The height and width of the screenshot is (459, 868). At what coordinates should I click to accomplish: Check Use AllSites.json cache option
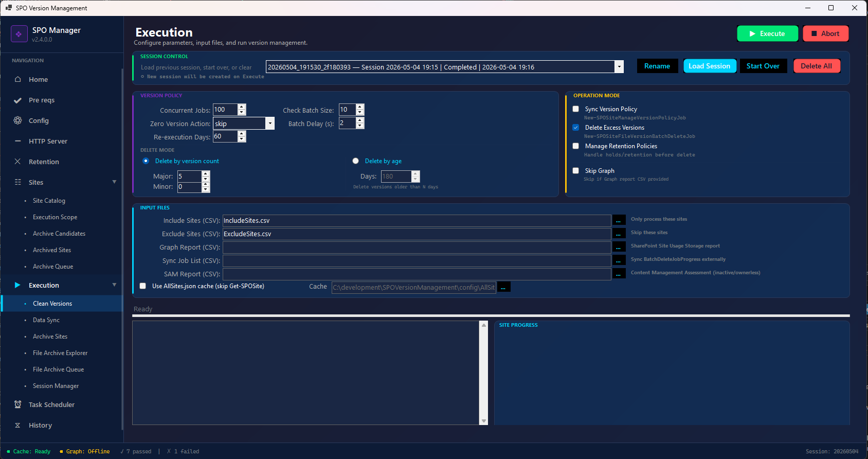point(143,286)
